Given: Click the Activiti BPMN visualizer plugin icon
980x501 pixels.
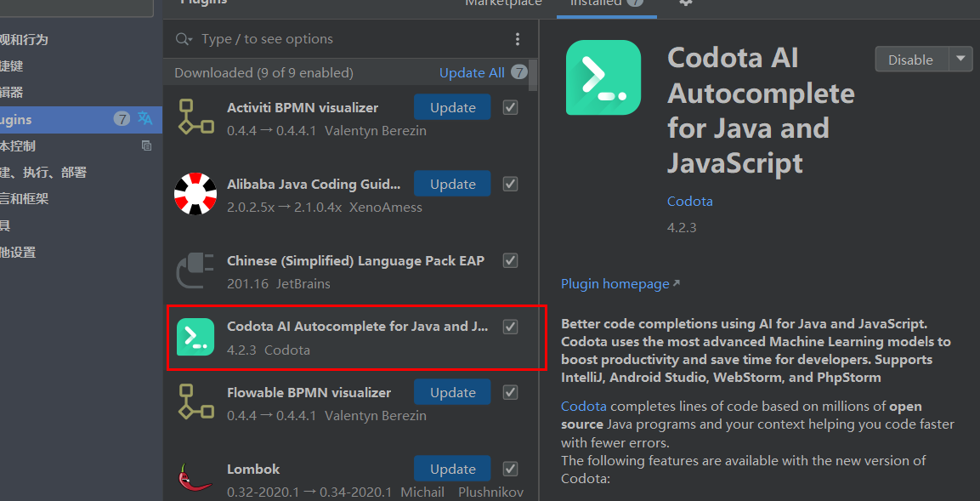Looking at the screenshot, I should (195, 117).
